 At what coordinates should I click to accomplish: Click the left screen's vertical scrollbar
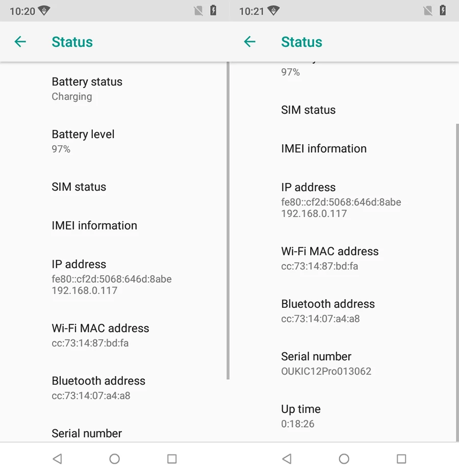[x=228, y=221]
